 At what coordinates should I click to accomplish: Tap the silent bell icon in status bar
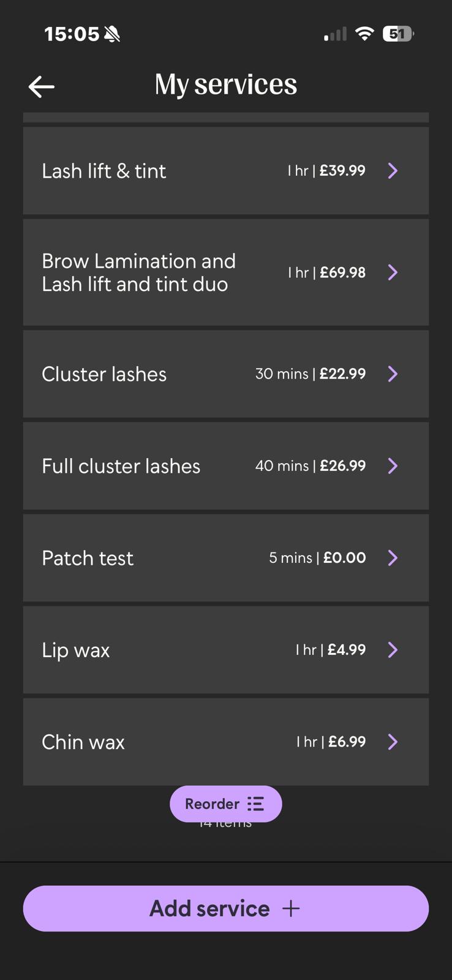(112, 34)
